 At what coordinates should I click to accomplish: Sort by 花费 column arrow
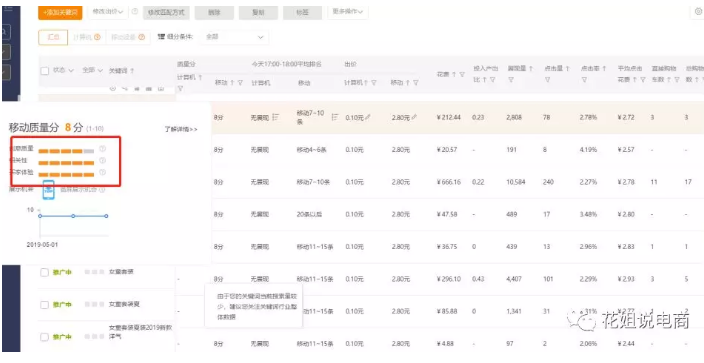click(454, 74)
